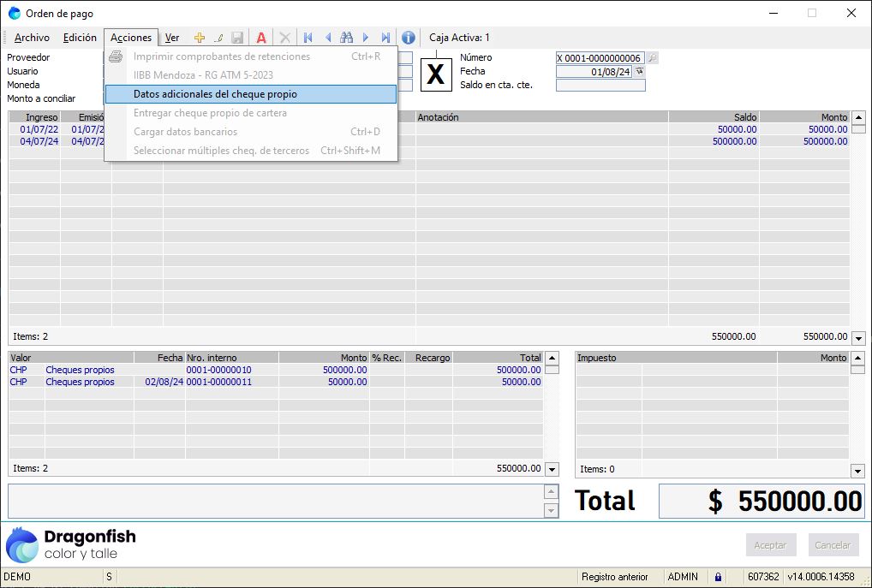The height and width of the screenshot is (588, 872).
Task: Click the binoculars Search icon
Action: tap(346, 38)
